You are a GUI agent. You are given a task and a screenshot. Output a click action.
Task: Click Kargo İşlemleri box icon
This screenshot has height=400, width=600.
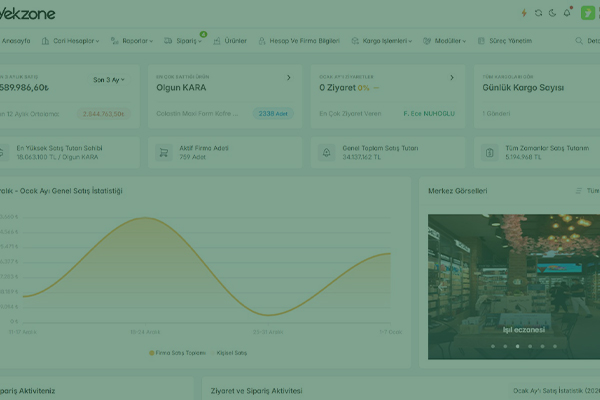(355, 41)
